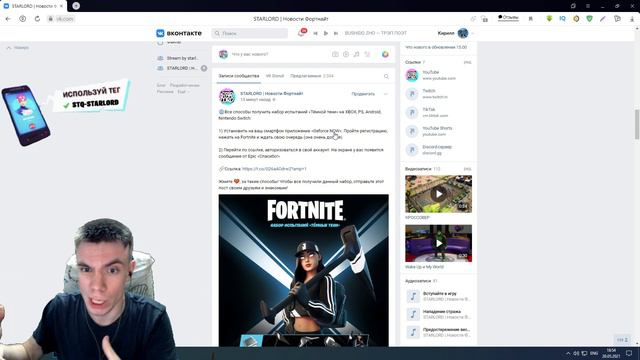Open the post options three-dots menu
640x360 pixels.
coord(386,94)
